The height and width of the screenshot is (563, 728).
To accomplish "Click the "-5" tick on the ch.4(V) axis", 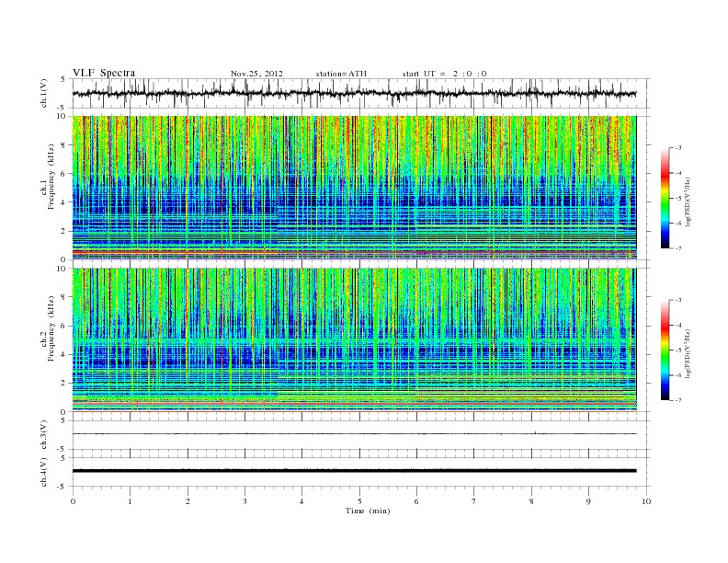I will click(x=62, y=487).
